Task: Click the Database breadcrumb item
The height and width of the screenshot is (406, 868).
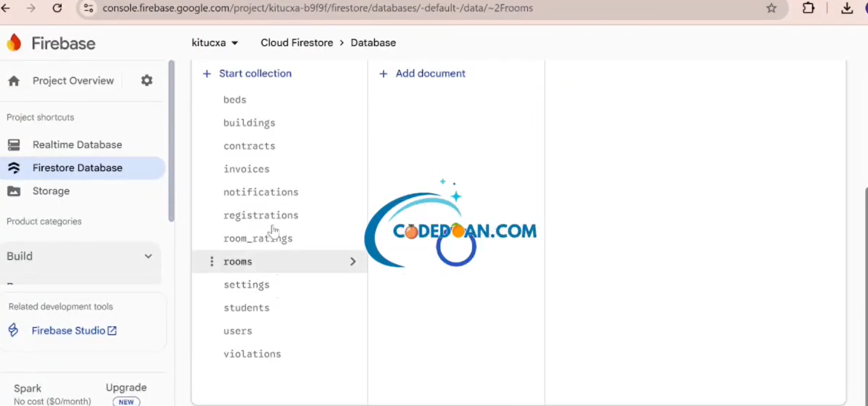Action: click(373, 43)
